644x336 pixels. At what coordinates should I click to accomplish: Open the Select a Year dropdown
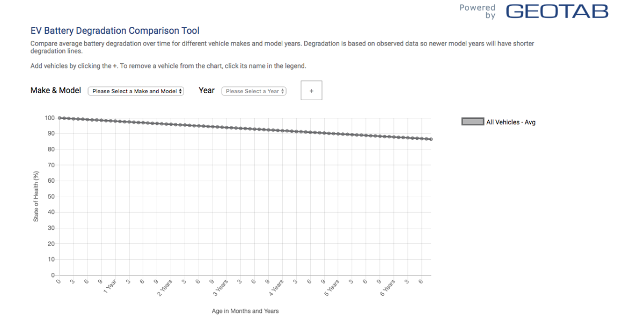click(254, 91)
